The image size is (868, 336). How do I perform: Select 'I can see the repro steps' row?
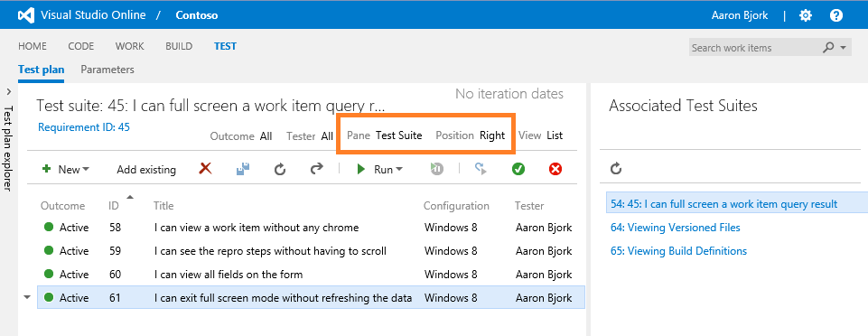(311, 251)
